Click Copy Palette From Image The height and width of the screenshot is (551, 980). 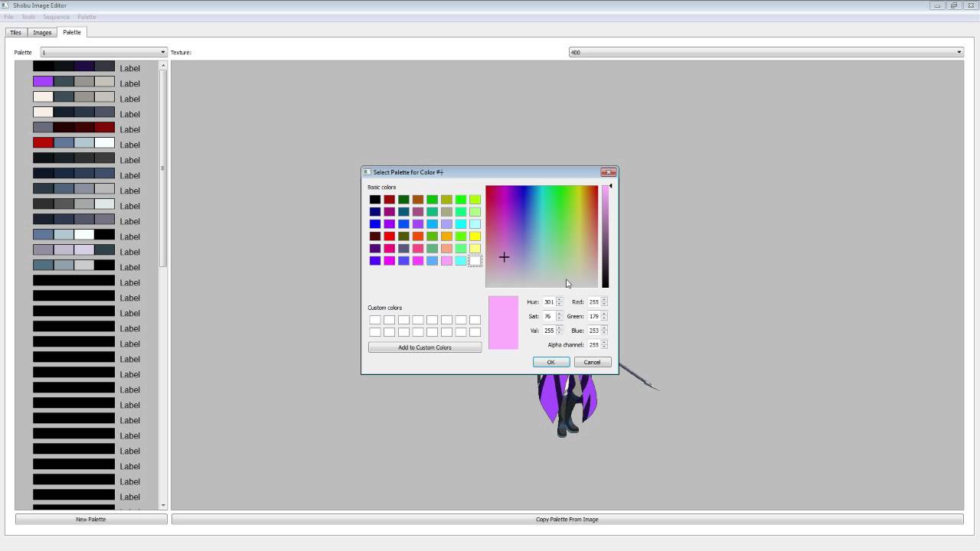[x=567, y=519]
